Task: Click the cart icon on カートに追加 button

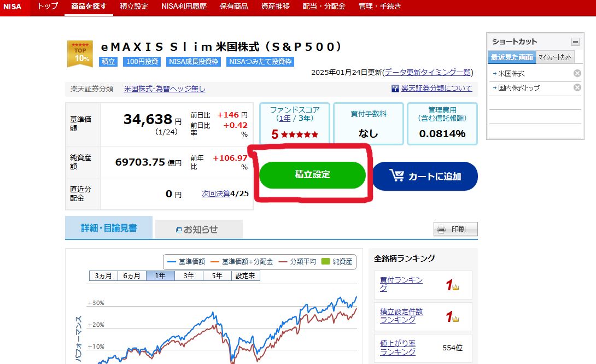Action: 398,176
